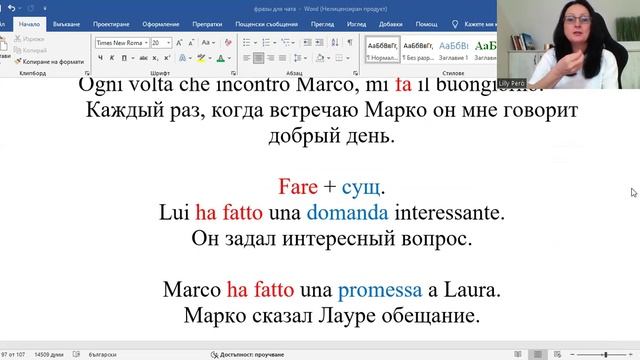
Task: Click the bullet list icon
Action: pos(247,42)
